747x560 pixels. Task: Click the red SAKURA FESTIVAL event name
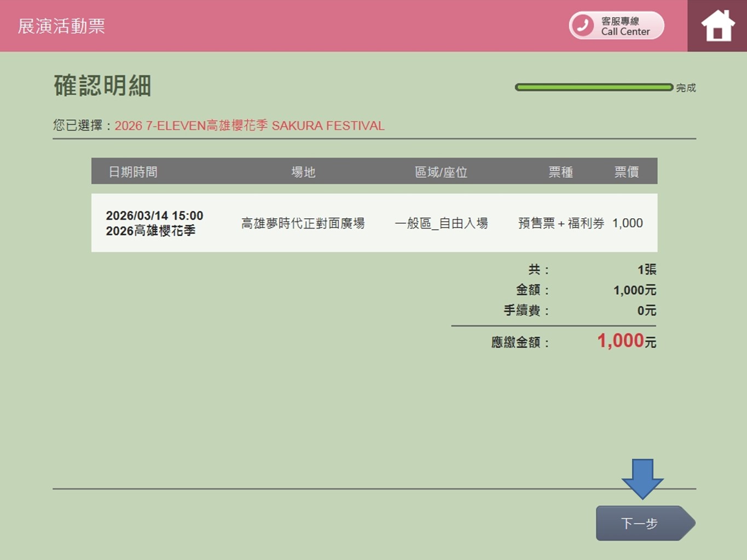point(250,126)
